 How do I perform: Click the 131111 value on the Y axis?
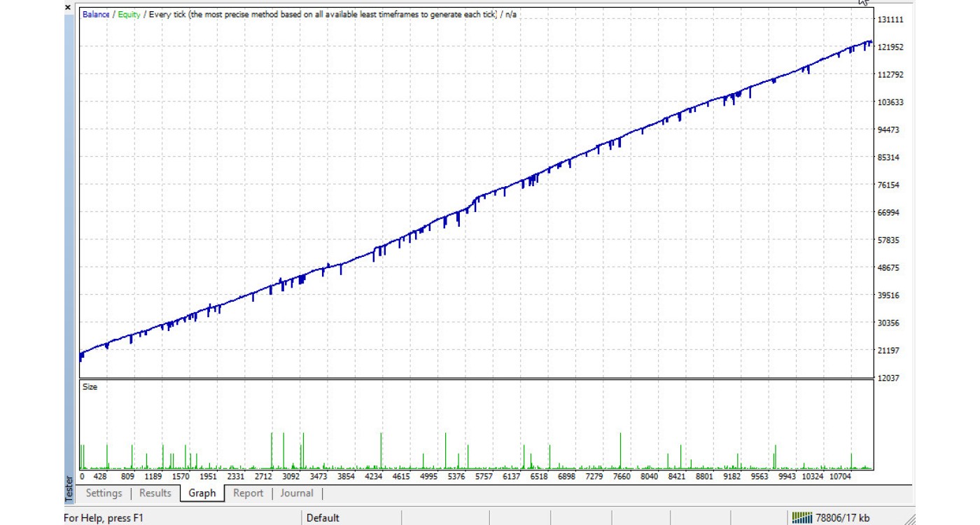click(891, 20)
